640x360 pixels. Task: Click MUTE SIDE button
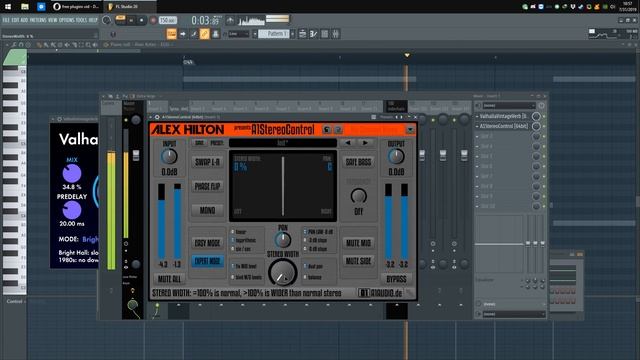point(358,261)
